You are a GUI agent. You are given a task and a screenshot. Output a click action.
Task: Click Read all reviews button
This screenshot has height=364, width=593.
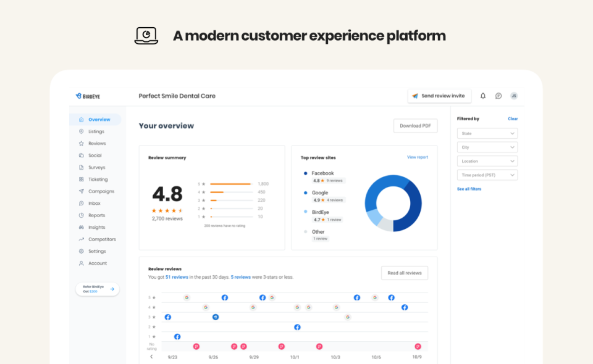tap(404, 273)
